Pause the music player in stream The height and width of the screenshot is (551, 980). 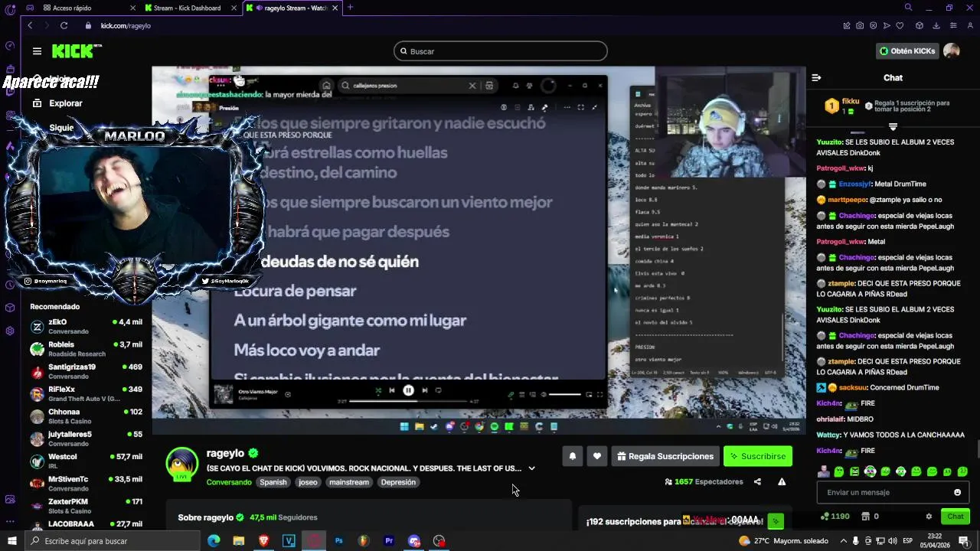[x=408, y=390]
